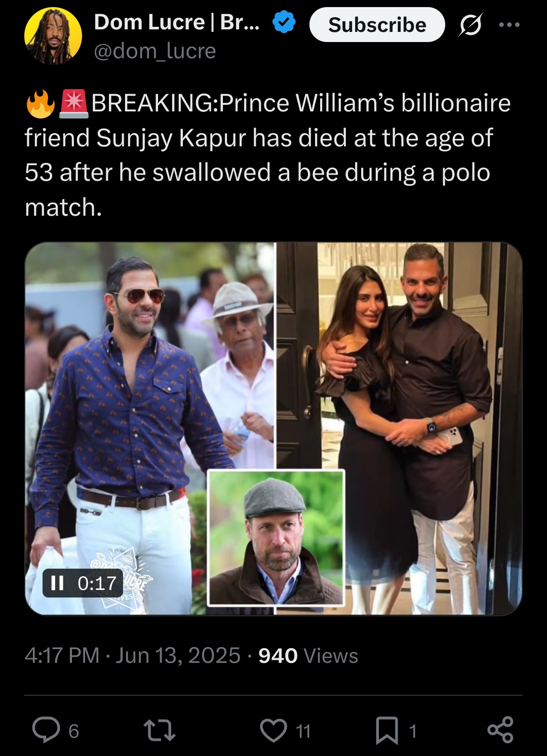
Task: Click the BREAKING tweet text
Action: pos(267,155)
